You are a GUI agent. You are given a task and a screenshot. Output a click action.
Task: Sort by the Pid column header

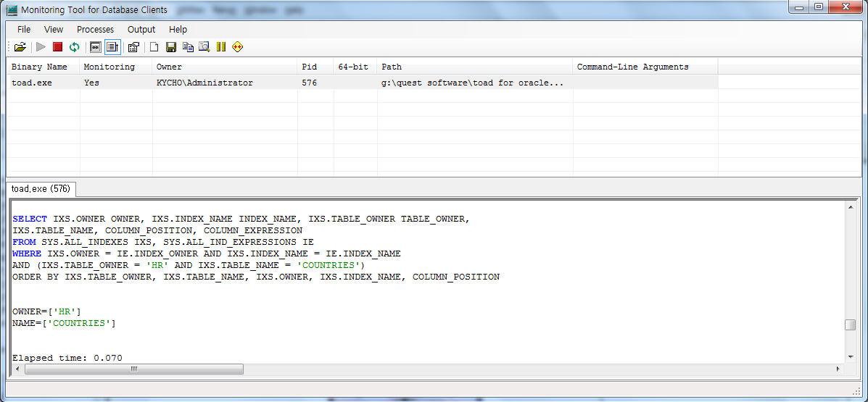pos(310,67)
